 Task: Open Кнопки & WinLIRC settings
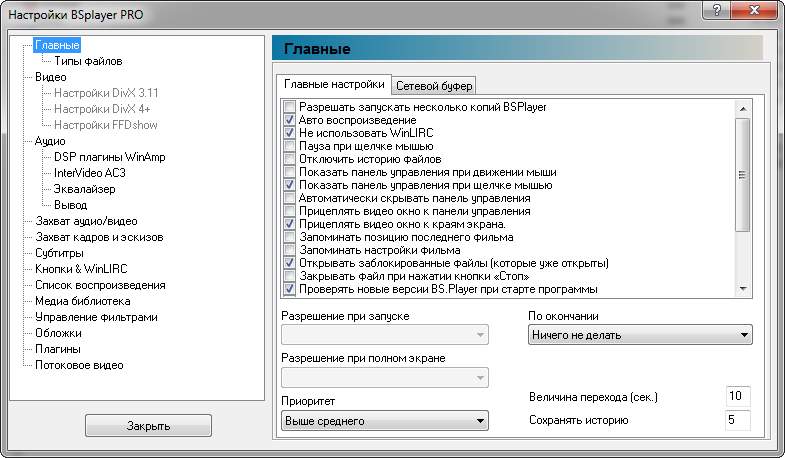click(x=81, y=269)
